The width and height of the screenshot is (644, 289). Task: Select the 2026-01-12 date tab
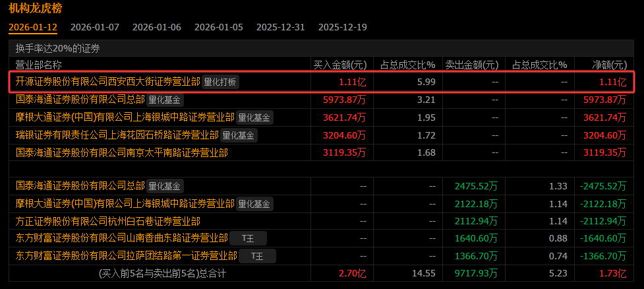[33, 27]
